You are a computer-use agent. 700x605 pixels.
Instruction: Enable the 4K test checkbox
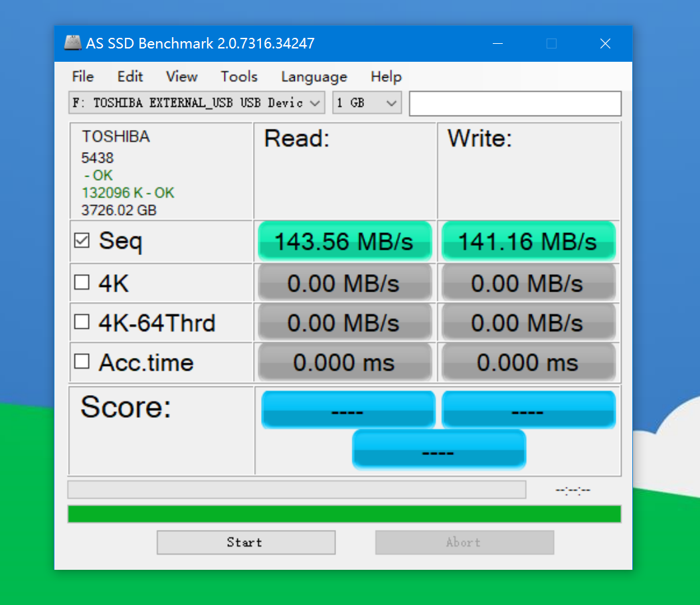tap(82, 282)
